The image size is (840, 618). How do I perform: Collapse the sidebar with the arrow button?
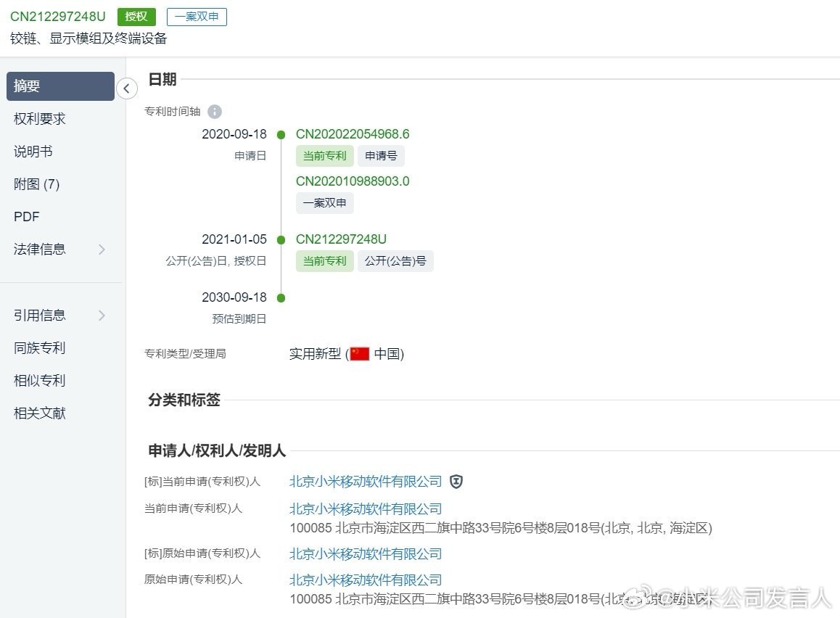tap(126, 88)
